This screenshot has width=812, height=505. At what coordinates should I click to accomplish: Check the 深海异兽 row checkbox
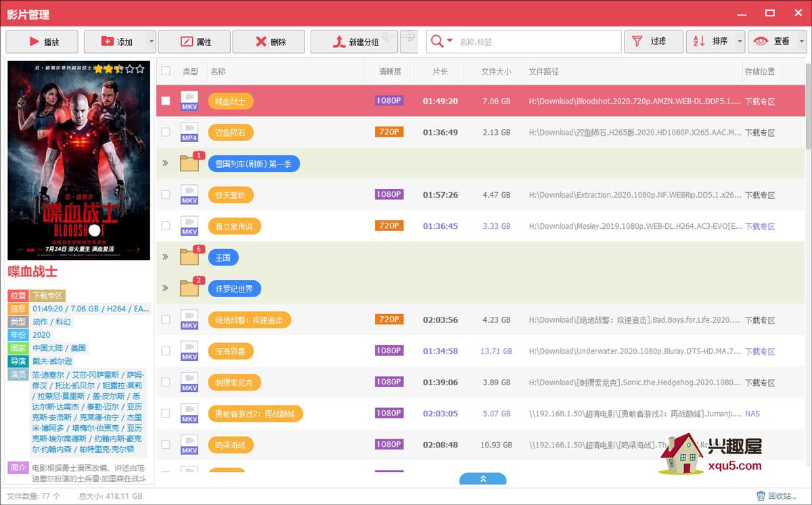[x=166, y=351]
